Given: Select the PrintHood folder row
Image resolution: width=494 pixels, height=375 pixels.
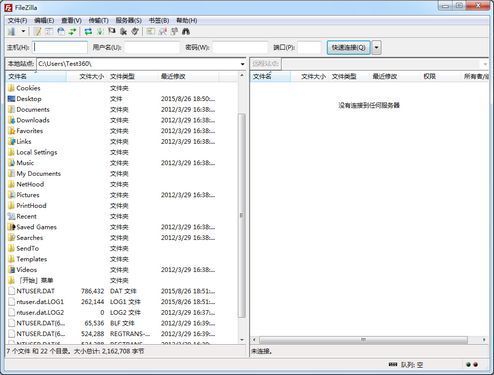Looking at the screenshot, I should 122,205.
